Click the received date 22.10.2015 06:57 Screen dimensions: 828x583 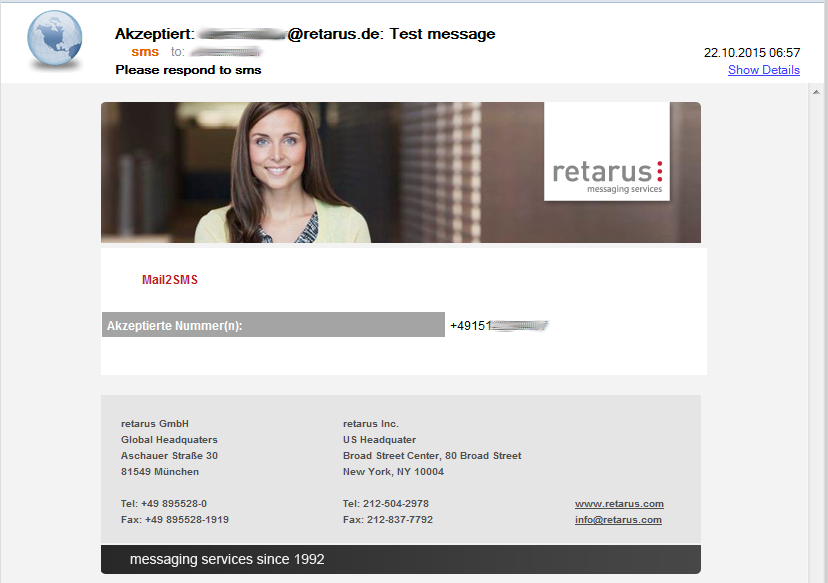(751, 52)
